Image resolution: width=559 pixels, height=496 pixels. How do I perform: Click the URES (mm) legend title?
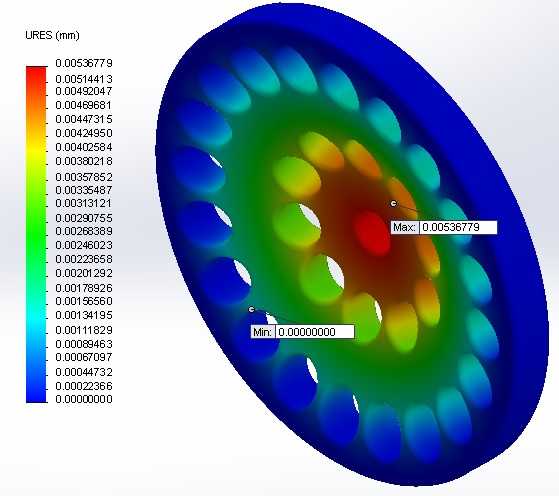(x=52, y=35)
